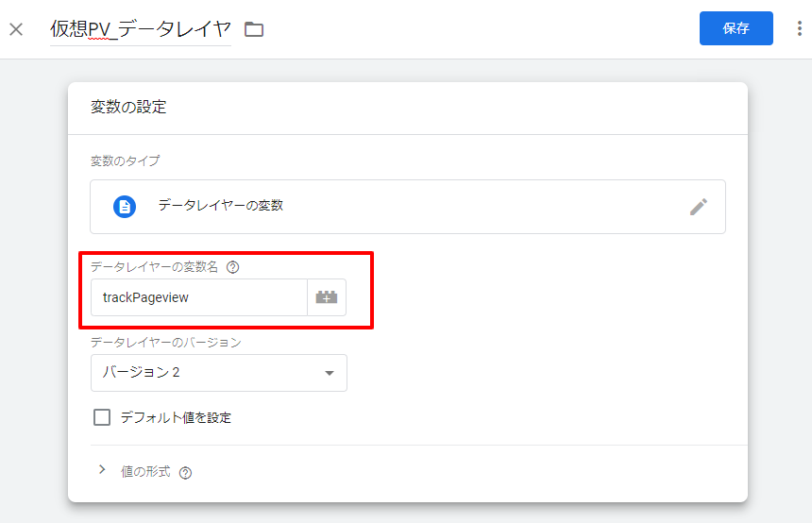Click the blue data layer variable type icon
Viewport: 812px width, 523px height.
click(125, 207)
